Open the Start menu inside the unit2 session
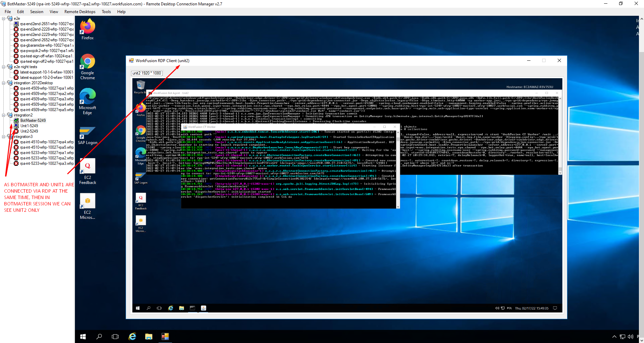The height and width of the screenshot is (343, 644). 138,308
